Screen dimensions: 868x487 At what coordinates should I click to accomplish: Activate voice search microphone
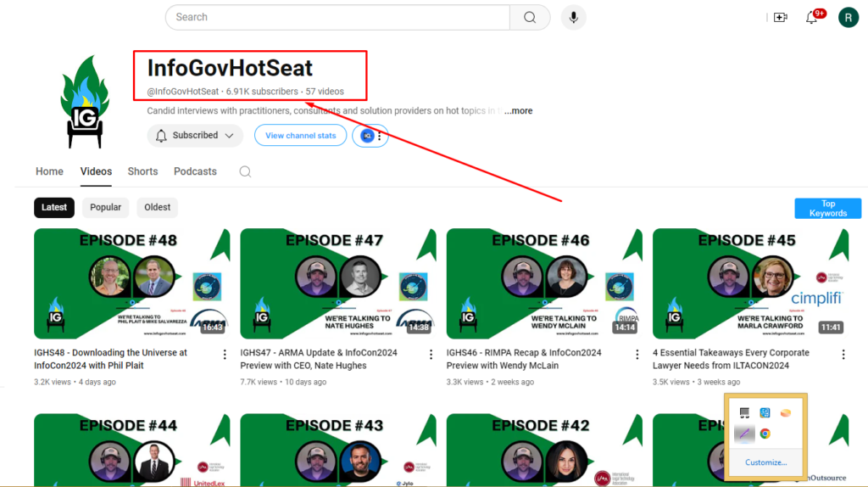coord(573,17)
